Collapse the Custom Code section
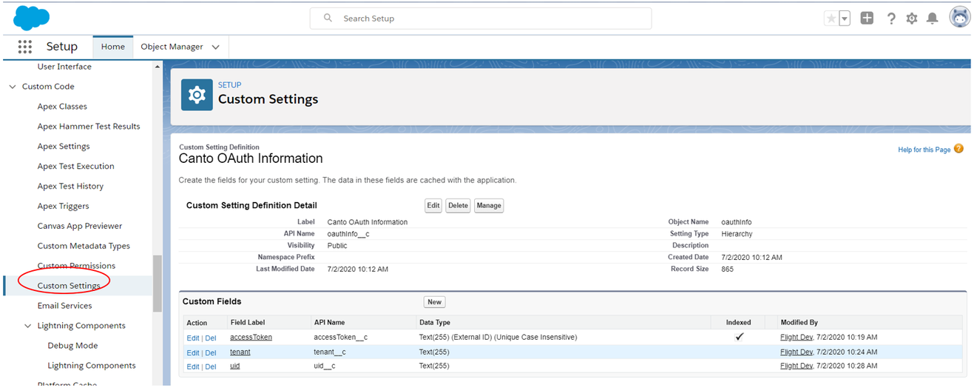This screenshot has height=388, width=980. pos(12,87)
